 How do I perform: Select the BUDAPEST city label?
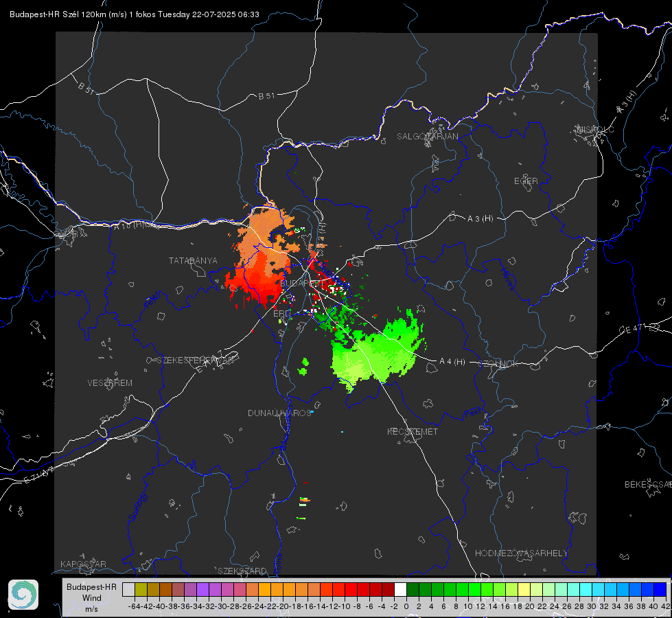(301, 284)
